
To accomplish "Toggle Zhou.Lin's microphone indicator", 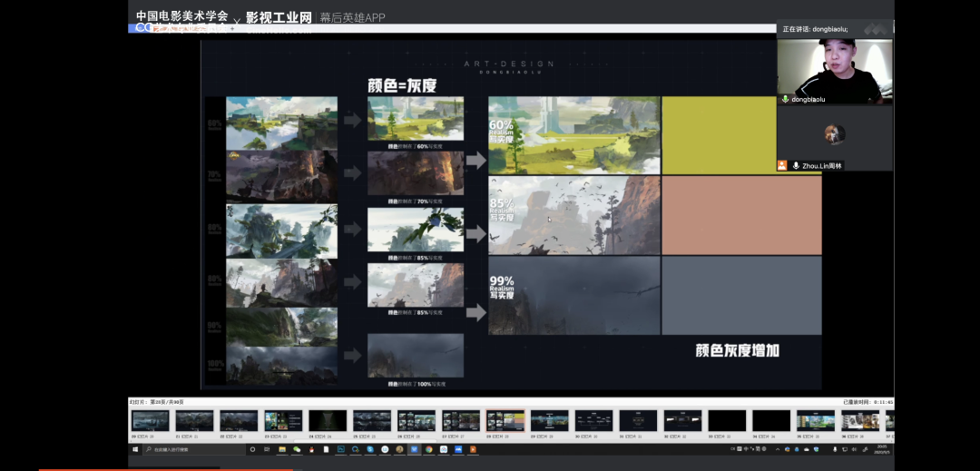I will [796, 166].
